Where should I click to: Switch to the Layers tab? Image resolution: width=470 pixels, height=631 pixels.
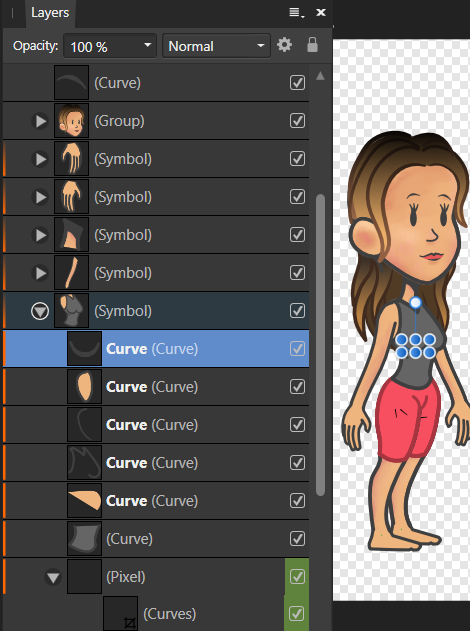[x=50, y=13]
